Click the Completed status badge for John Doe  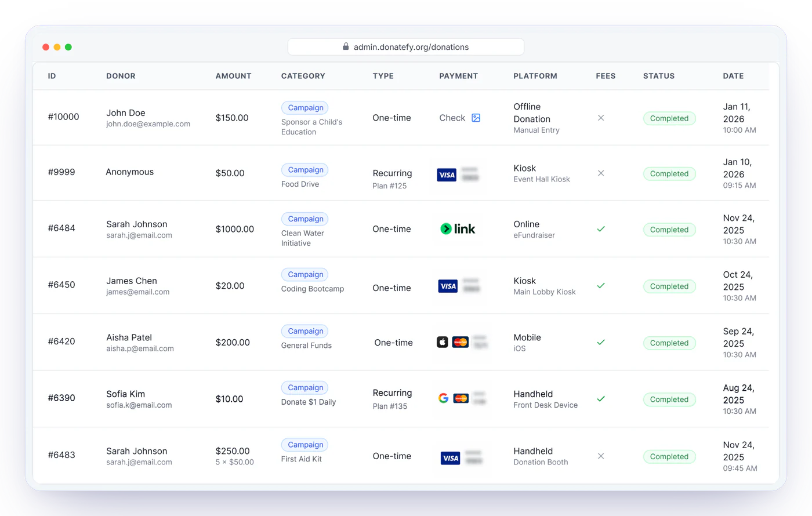pos(669,118)
